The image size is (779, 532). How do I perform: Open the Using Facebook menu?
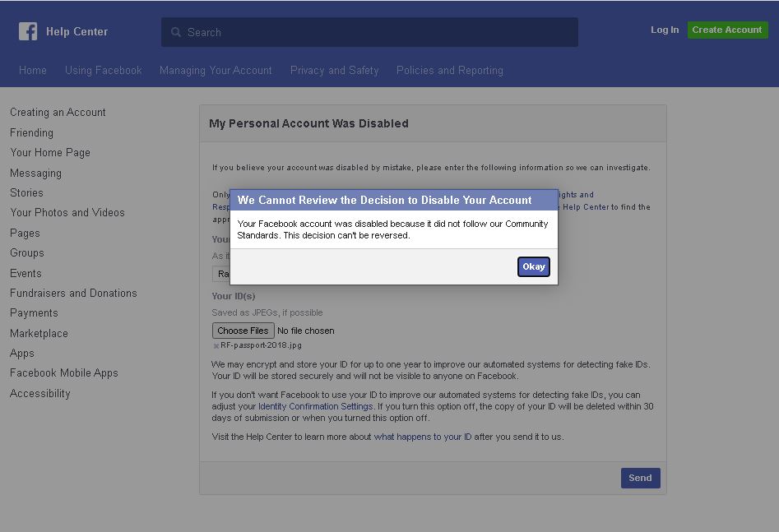click(104, 71)
